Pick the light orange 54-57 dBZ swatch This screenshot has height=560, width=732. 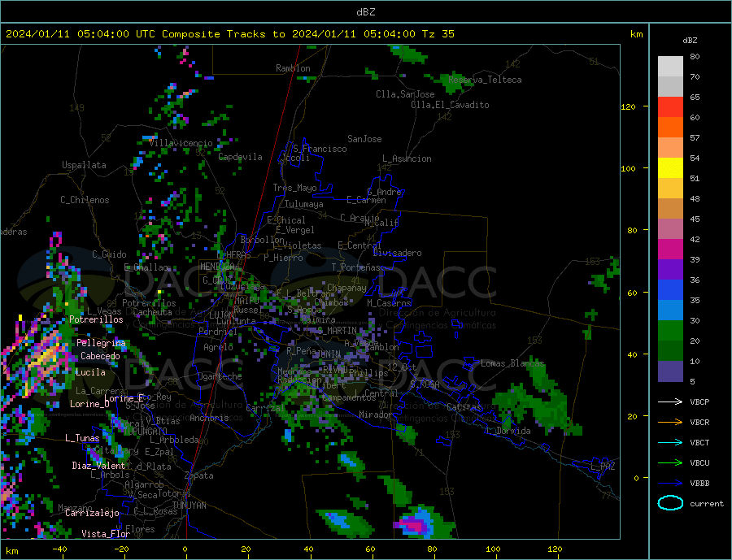click(670, 147)
